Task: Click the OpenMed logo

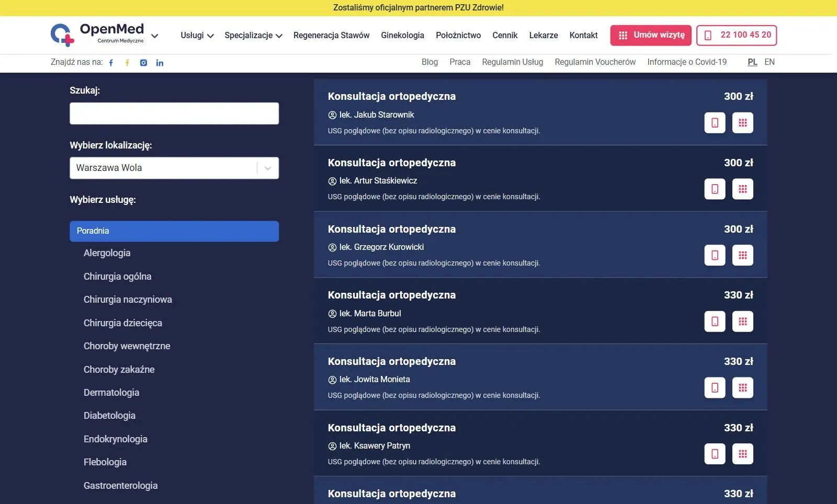Action: [97, 35]
